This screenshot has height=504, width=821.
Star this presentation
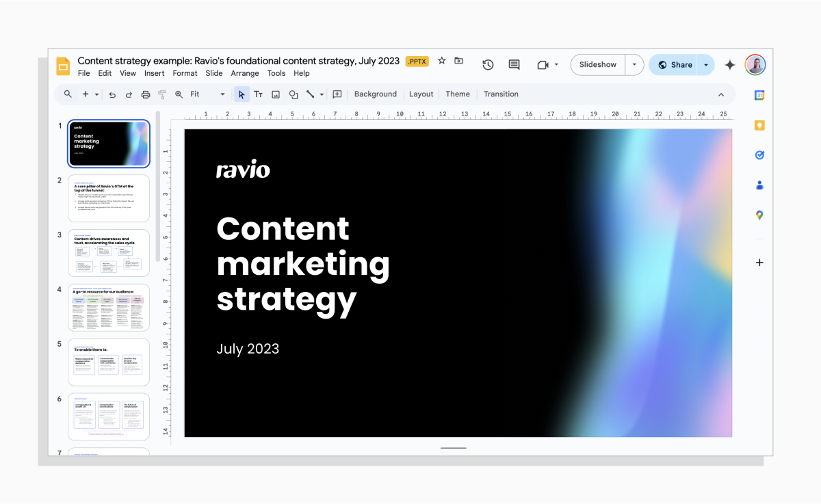441,61
